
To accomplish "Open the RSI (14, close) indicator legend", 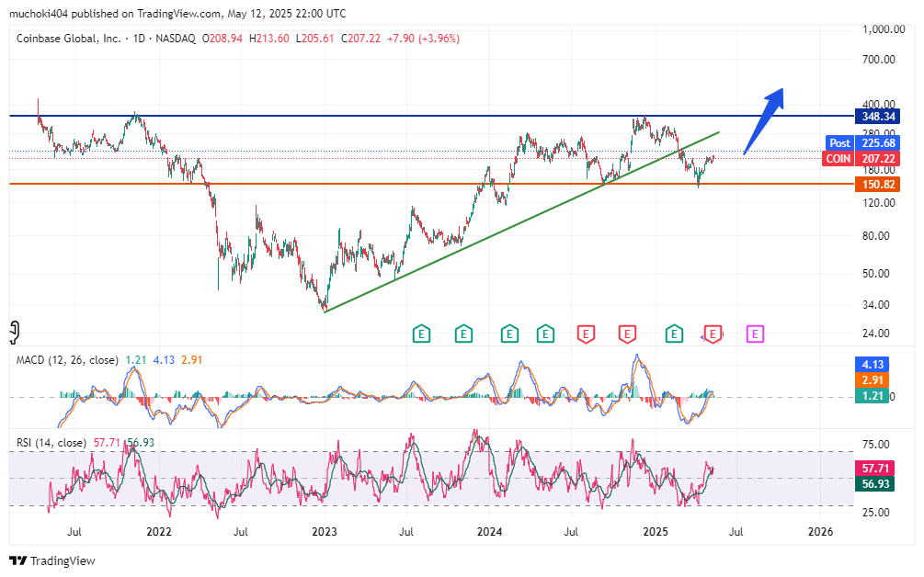I will click(x=51, y=443).
